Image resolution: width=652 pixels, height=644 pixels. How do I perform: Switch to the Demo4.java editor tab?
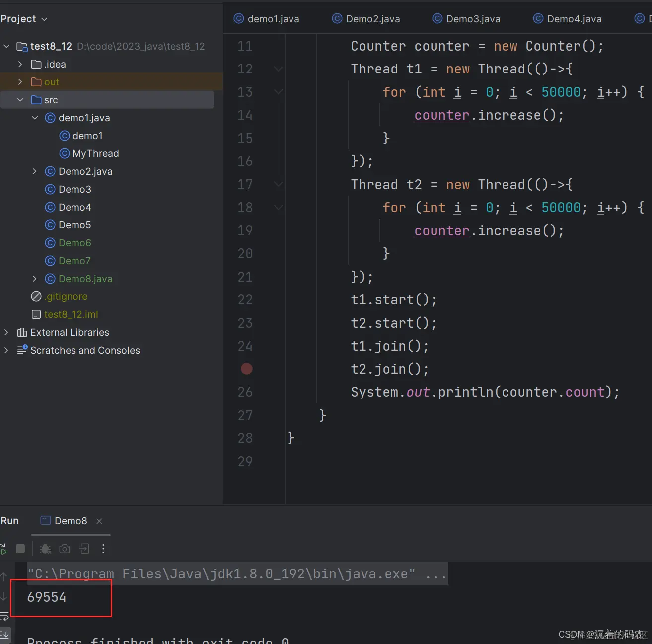click(x=567, y=19)
